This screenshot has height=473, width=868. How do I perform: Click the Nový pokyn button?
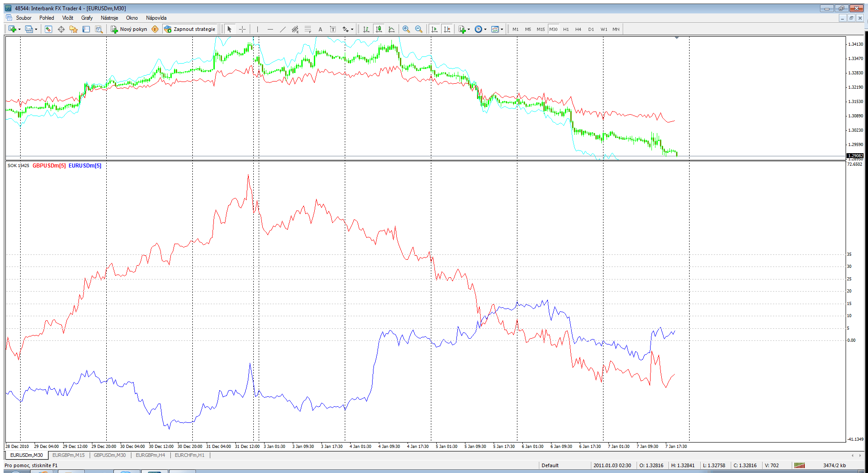pyautogui.click(x=129, y=29)
